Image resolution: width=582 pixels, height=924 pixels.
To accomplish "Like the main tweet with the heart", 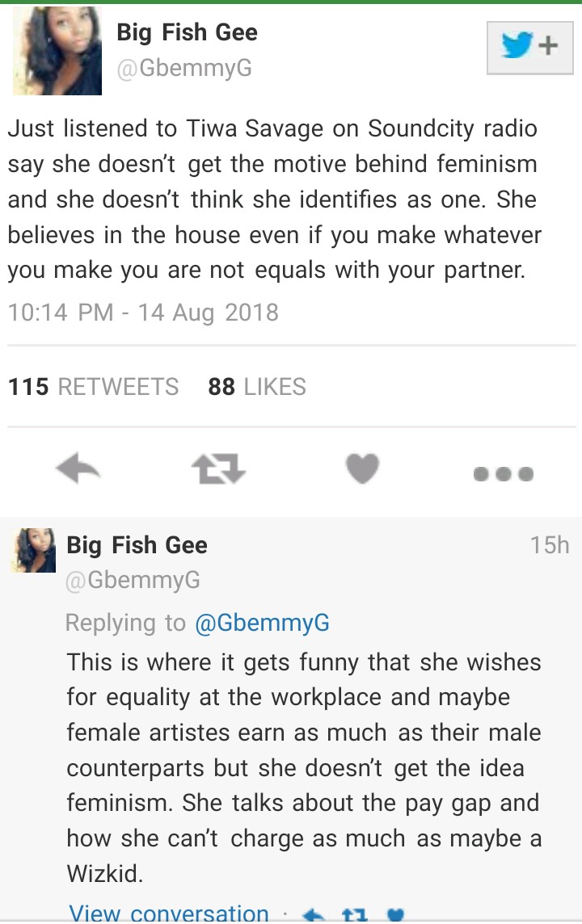I will (361, 469).
